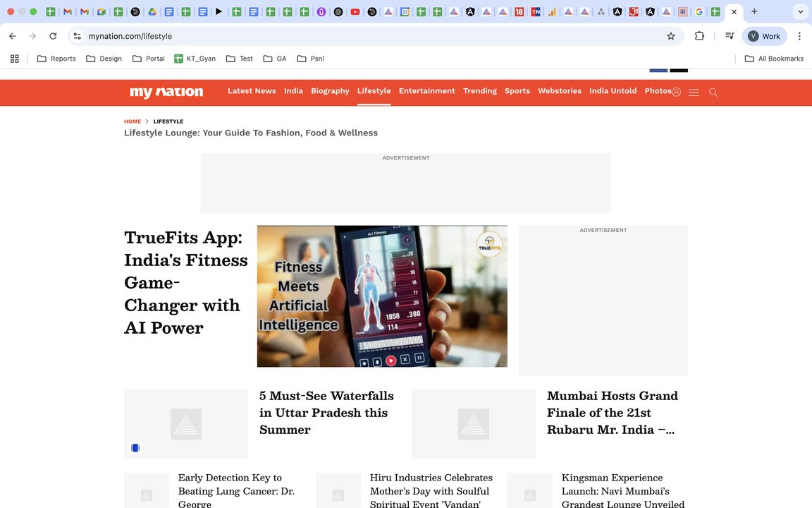Open Kingsman Experience Launch article
Screen dimensions: 812x508
[x=622, y=490]
